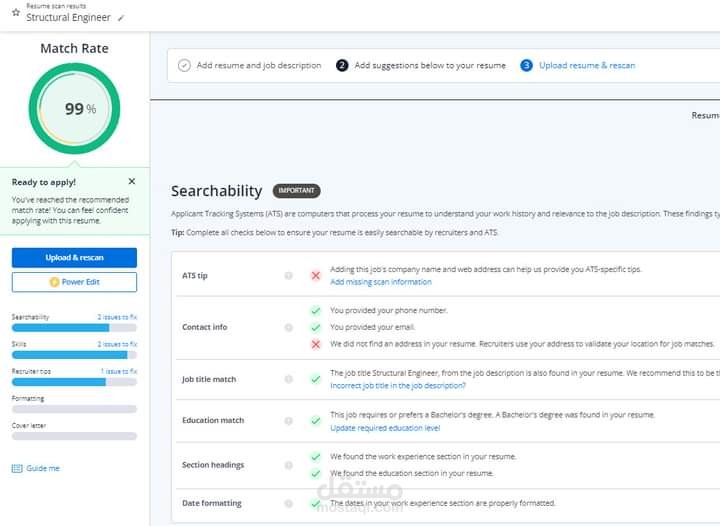The width and height of the screenshot is (720, 526).
Task: Click the ATS tip row label
Action: point(195,275)
